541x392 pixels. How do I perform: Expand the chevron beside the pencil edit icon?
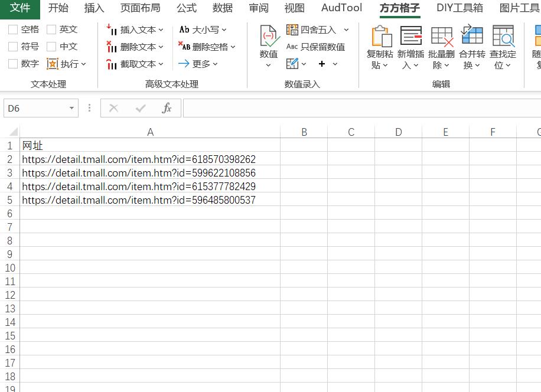click(x=304, y=64)
